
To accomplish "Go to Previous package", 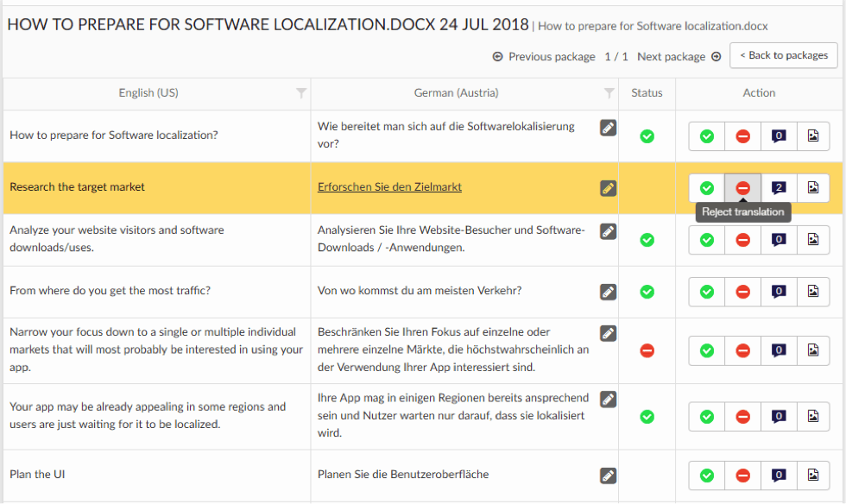I will pyautogui.click(x=544, y=56).
